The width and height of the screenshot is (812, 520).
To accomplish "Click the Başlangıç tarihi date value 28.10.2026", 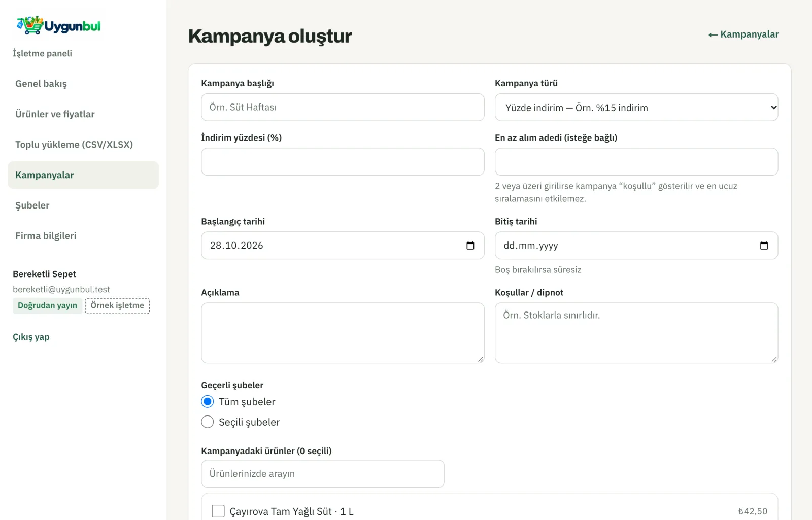I will click(x=236, y=246).
